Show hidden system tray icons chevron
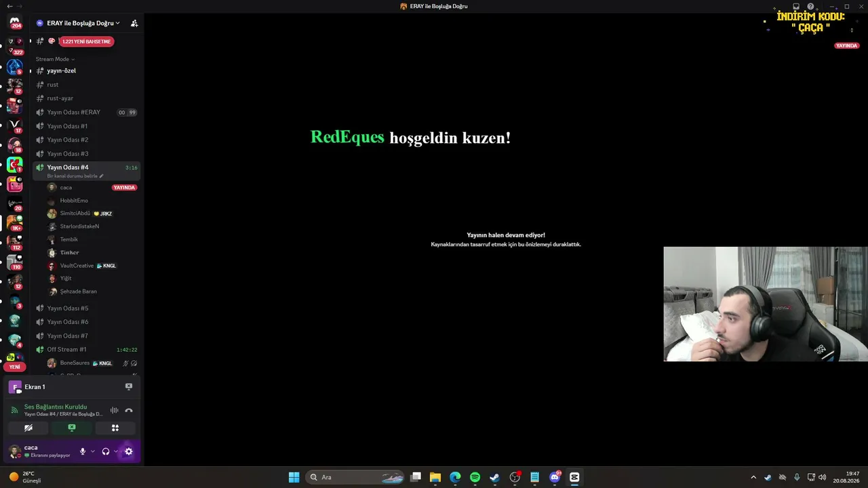The height and width of the screenshot is (488, 868). 753,477
